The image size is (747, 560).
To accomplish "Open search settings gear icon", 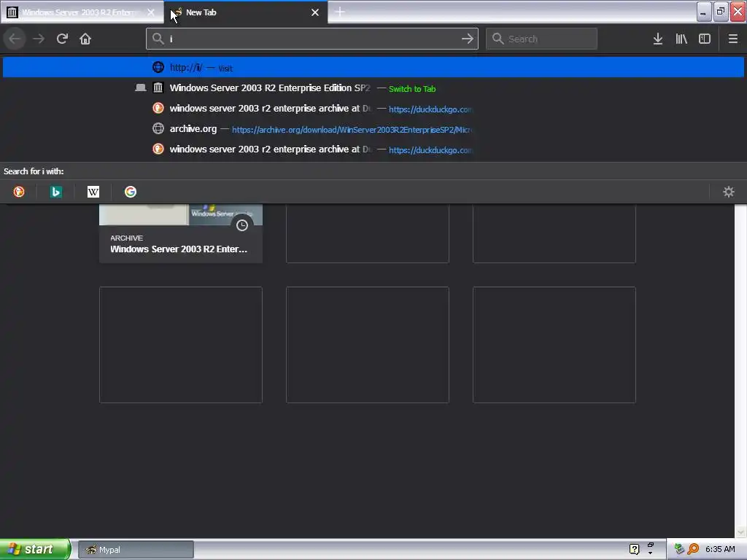I will [x=729, y=192].
